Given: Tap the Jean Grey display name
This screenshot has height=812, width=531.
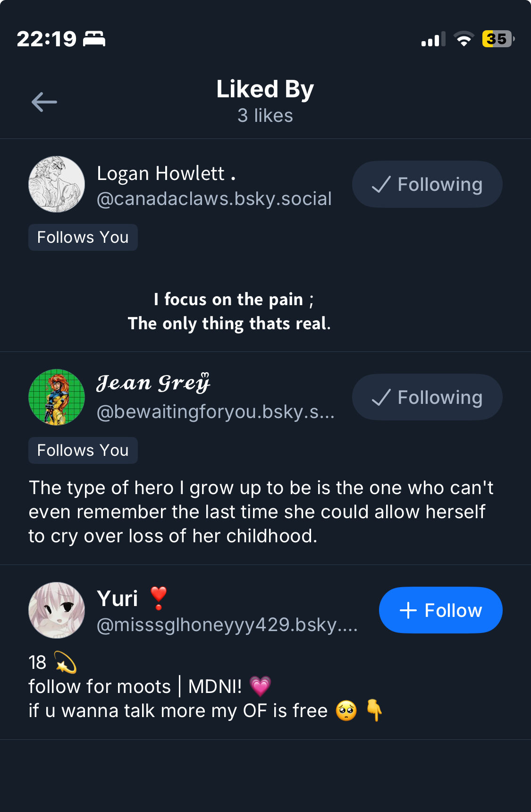Looking at the screenshot, I should [x=153, y=383].
